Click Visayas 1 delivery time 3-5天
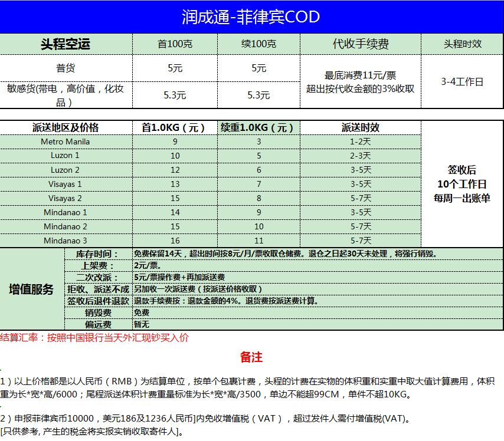Viewport: 504px width, 441px height. tap(361, 184)
